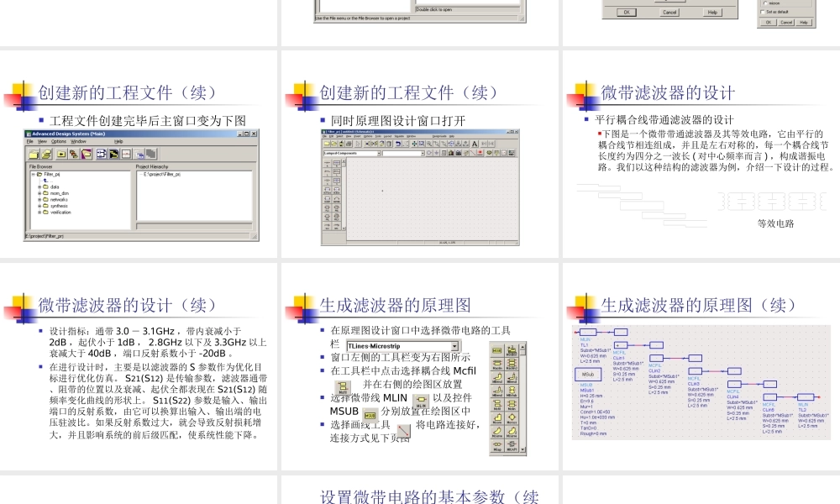The height and width of the screenshot is (504, 840).
Task: Click the inline MSUB icon beside the MSUB text
Action: tap(370, 415)
